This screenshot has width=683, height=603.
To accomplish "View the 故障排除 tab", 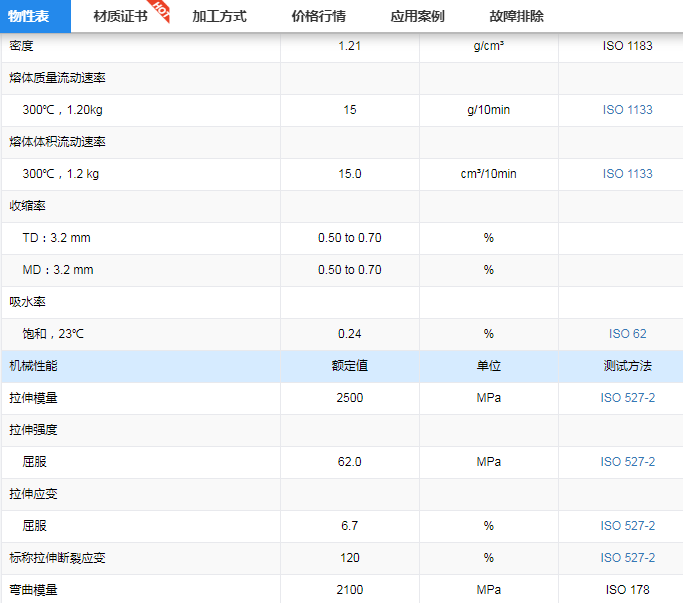I will click(x=517, y=16).
